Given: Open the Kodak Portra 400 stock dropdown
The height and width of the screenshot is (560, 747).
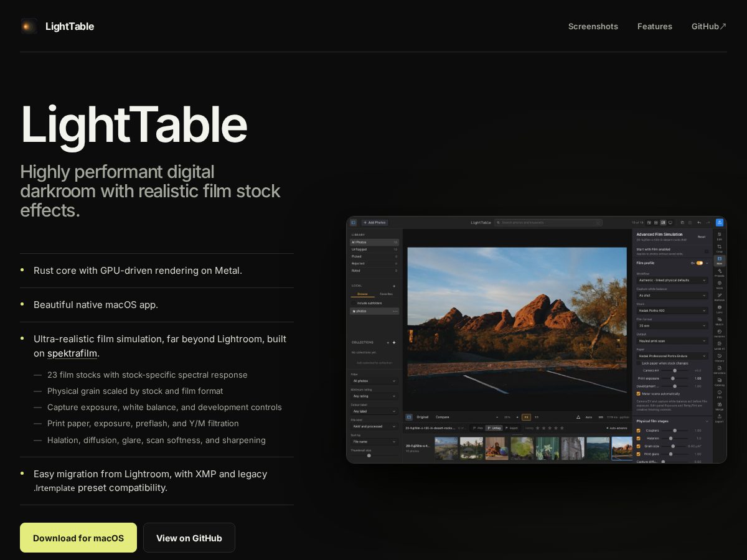Looking at the screenshot, I should pyautogui.click(x=672, y=310).
